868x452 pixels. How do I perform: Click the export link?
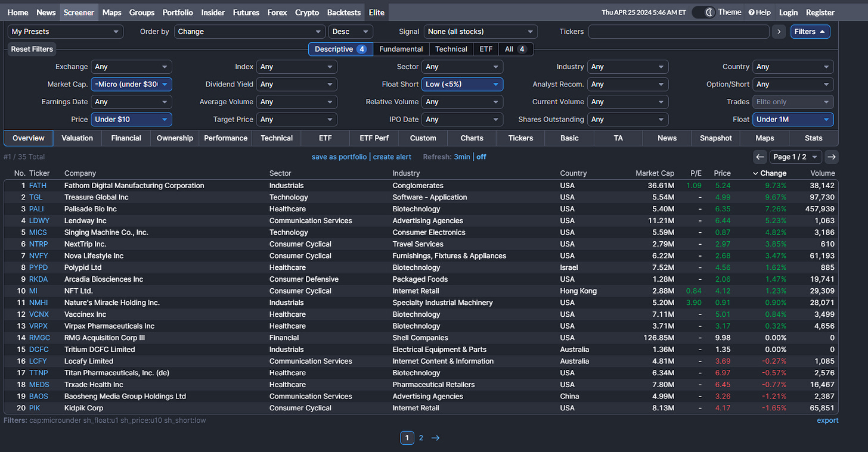coord(827,420)
